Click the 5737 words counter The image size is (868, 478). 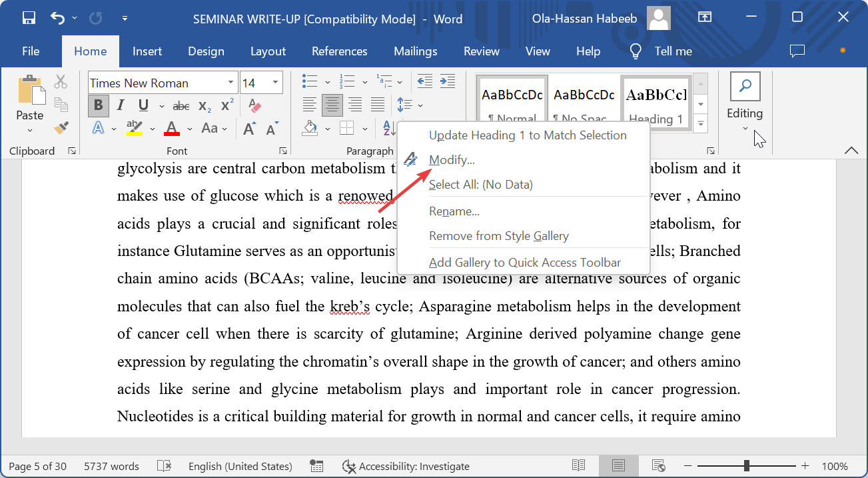tap(111, 466)
